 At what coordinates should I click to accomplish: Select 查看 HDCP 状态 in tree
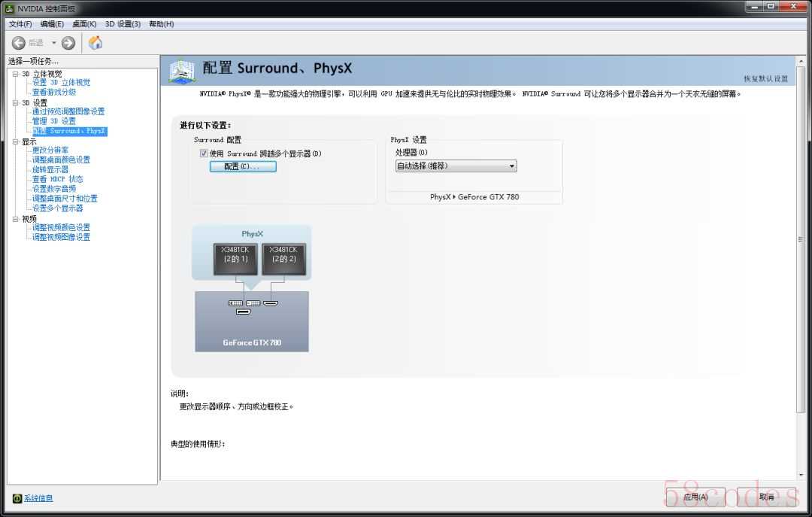click(x=57, y=179)
